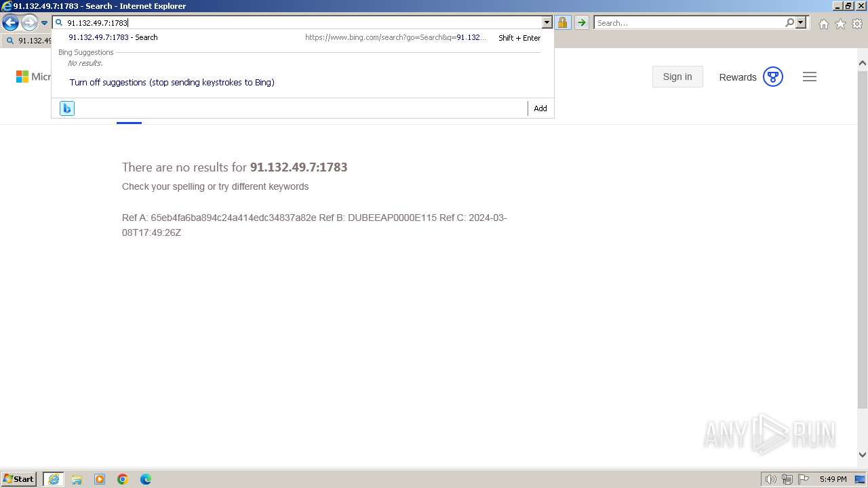Open the recent pages dropdown arrow
Screen dimensions: 868x488
point(44,23)
